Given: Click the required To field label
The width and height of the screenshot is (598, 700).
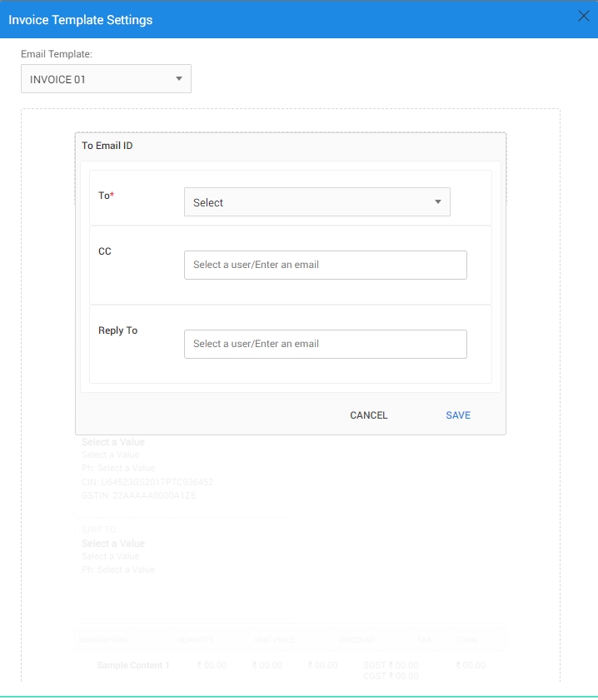Looking at the screenshot, I should point(106,195).
